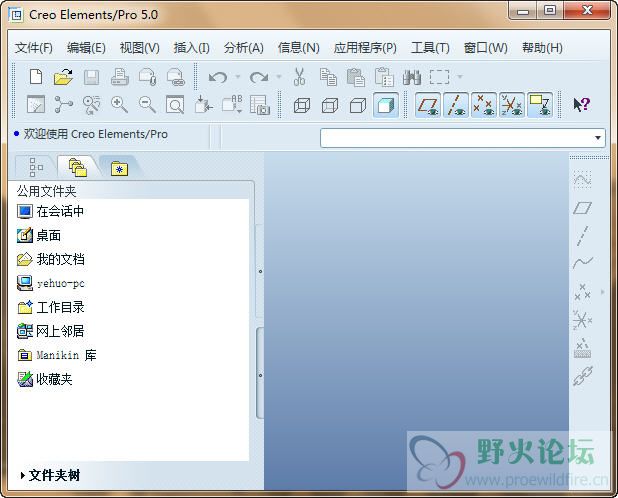Toggle datum planes display
Image resolution: width=618 pixels, height=498 pixels.
(428, 105)
